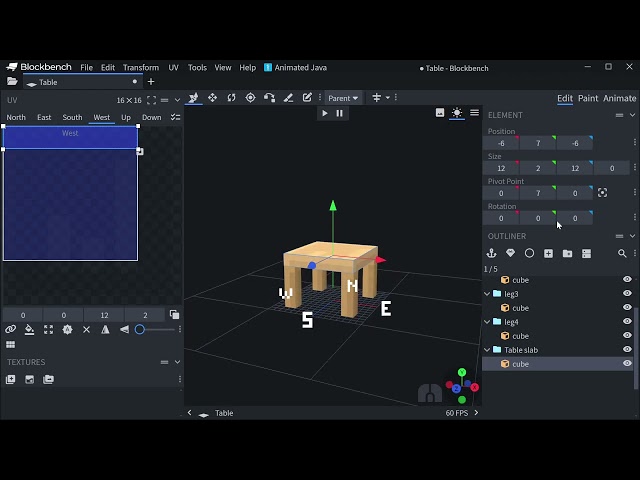This screenshot has width=640, height=480.
Task: Collapse the Textures panel chevron
Action: click(178, 362)
